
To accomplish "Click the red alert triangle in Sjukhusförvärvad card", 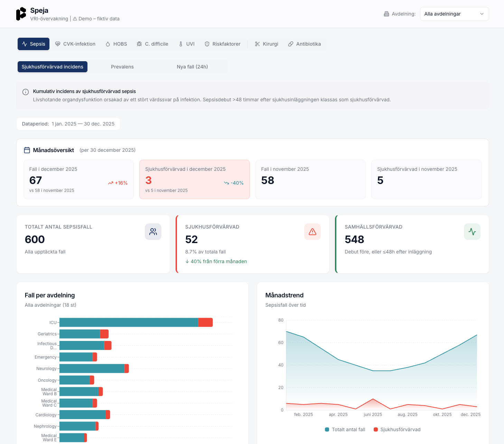I will point(312,232).
